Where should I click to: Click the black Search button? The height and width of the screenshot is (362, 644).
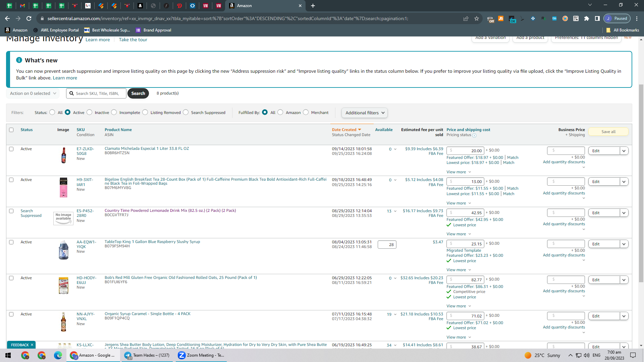pos(138,94)
